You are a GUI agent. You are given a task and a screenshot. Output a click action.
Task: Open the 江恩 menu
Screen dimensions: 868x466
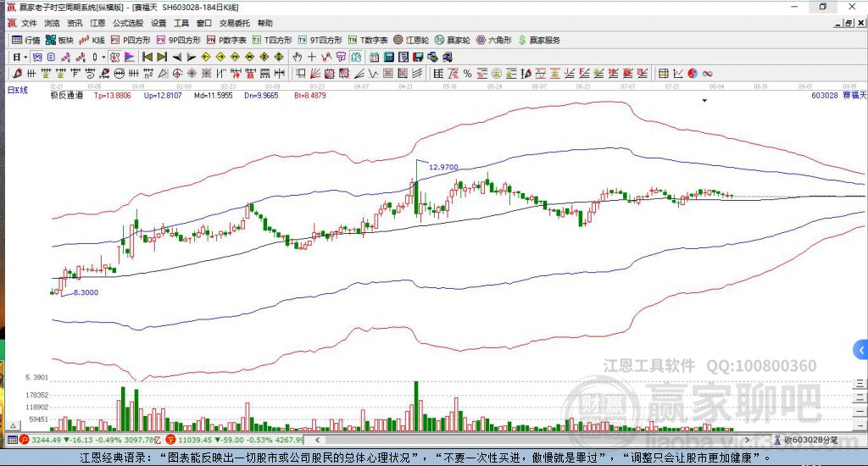click(97, 23)
